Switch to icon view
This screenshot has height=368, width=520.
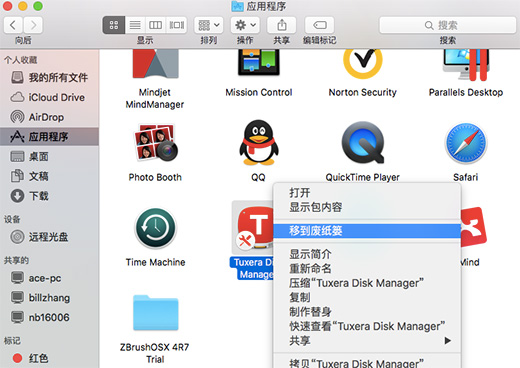coord(114,25)
